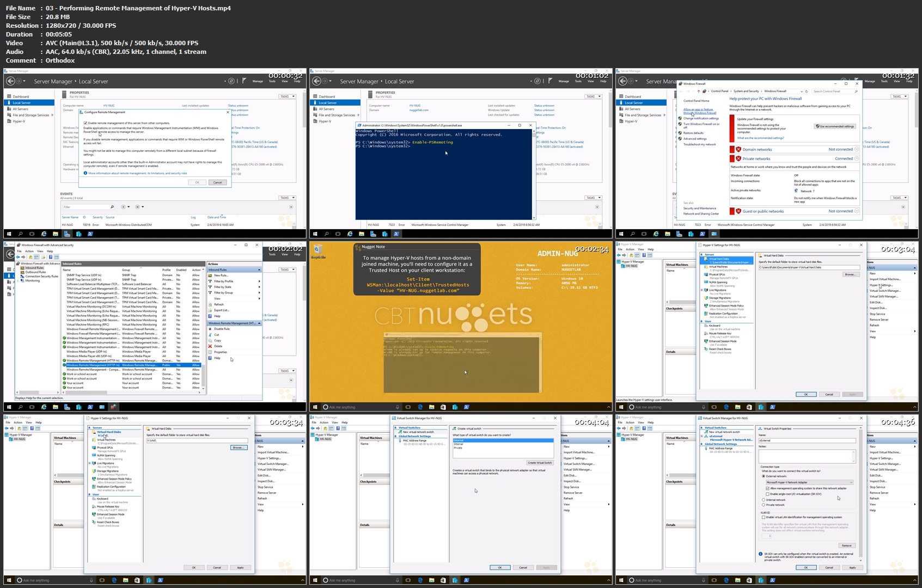Screen dimensions: 922x588
Task: Click New Rule action in 00:02:02 frame
Action: click(221, 275)
